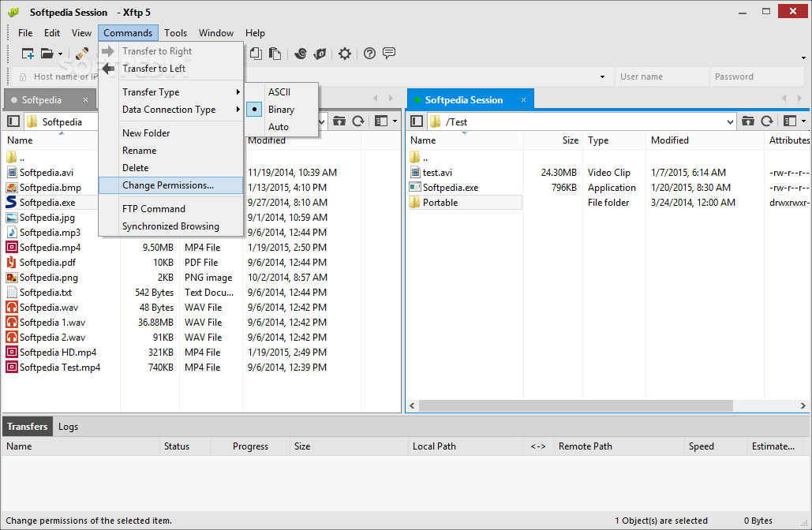
Task: Click the Remote Path column header
Action: 619,446
